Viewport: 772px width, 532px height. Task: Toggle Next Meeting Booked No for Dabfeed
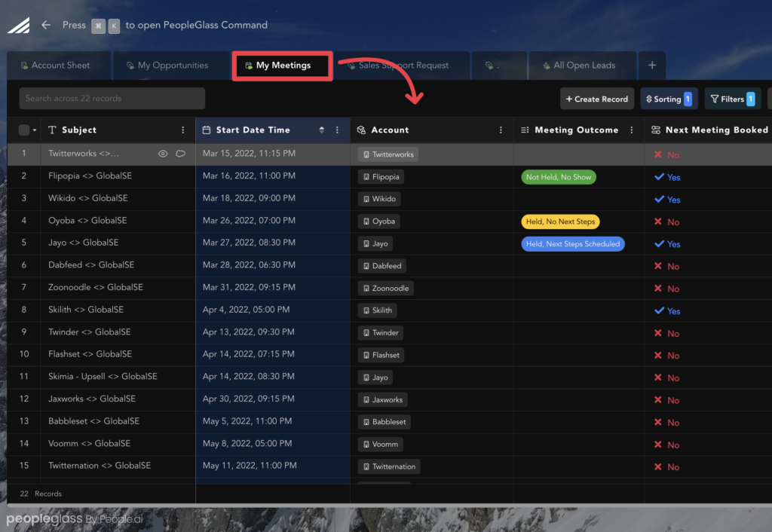coord(666,266)
